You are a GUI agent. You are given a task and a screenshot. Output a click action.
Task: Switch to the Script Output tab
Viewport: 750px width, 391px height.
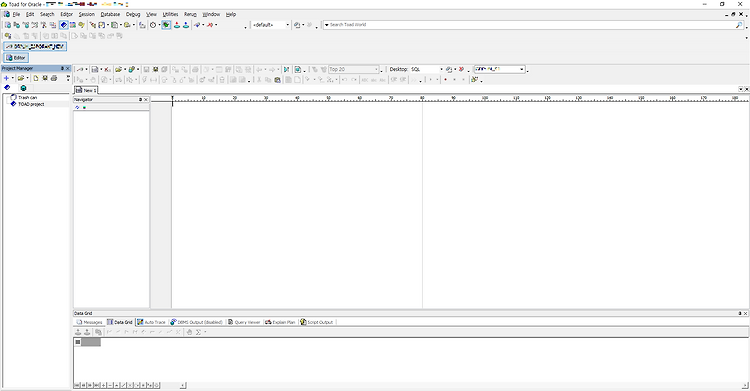pos(316,322)
